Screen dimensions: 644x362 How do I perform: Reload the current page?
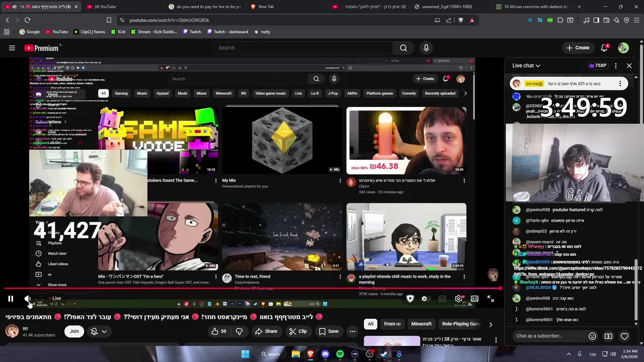pyautogui.click(x=27, y=20)
